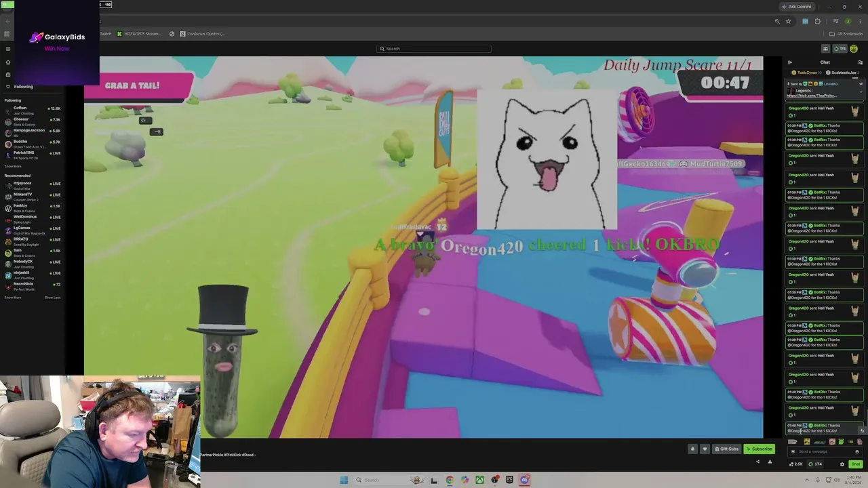Screen dimensions: 868x488
Task: Expand Show More under Recommended
Action: click(x=13, y=298)
